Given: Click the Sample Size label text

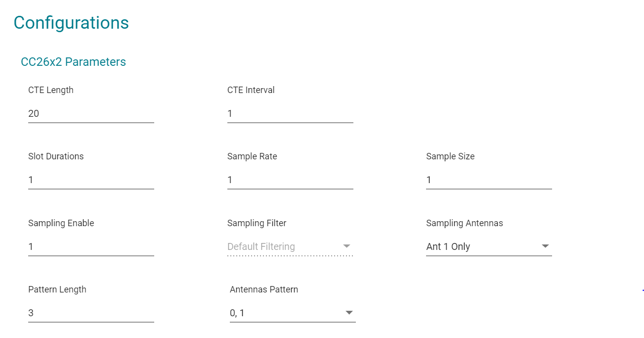Looking at the screenshot, I should click(x=450, y=156).
